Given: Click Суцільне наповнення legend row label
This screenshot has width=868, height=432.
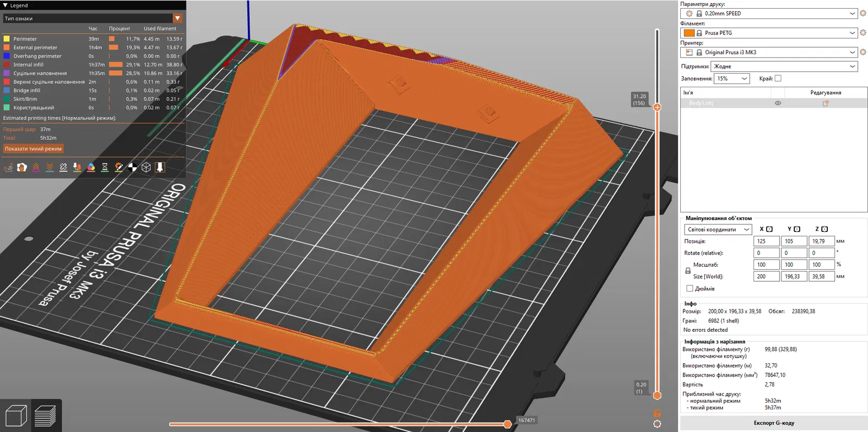Looking at the screenshot, I should [40, 73].
